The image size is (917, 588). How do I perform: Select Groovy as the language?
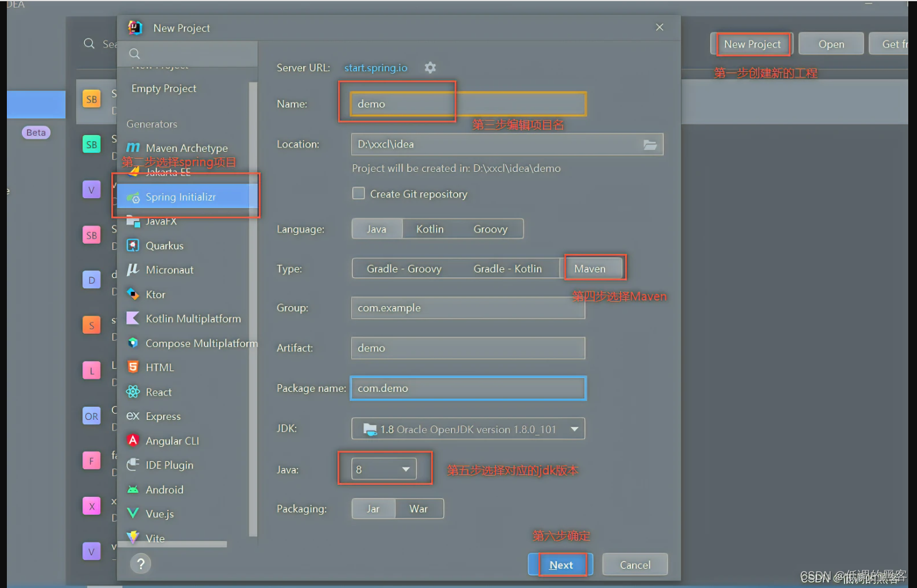point(491,229)
